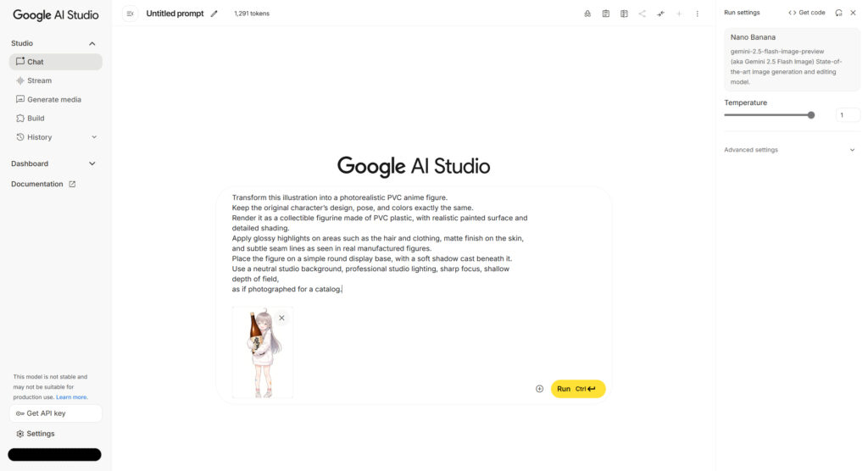Reset run settings refresh icon

tap(838, 13)
